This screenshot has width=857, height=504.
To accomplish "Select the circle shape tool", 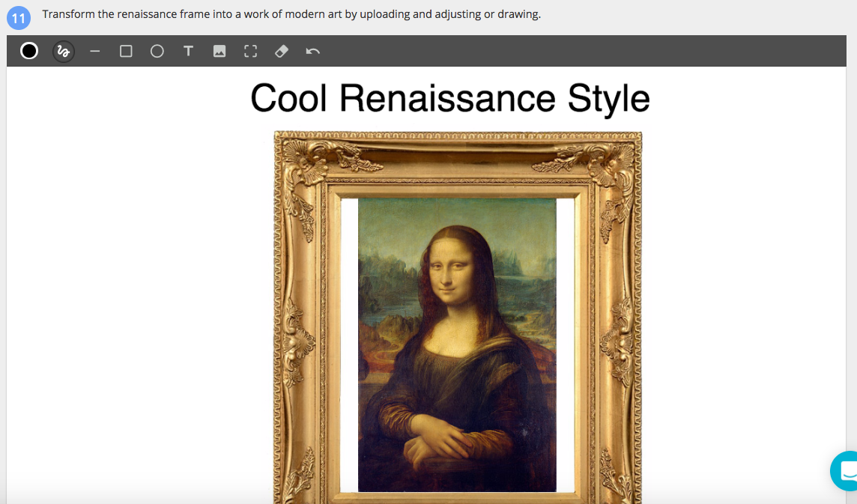I will pyautogui.click(x=157, y=52).
